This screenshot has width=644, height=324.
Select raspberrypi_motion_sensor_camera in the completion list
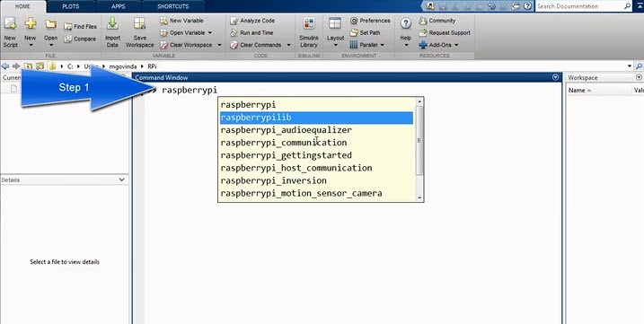click(x=316, y=194)
